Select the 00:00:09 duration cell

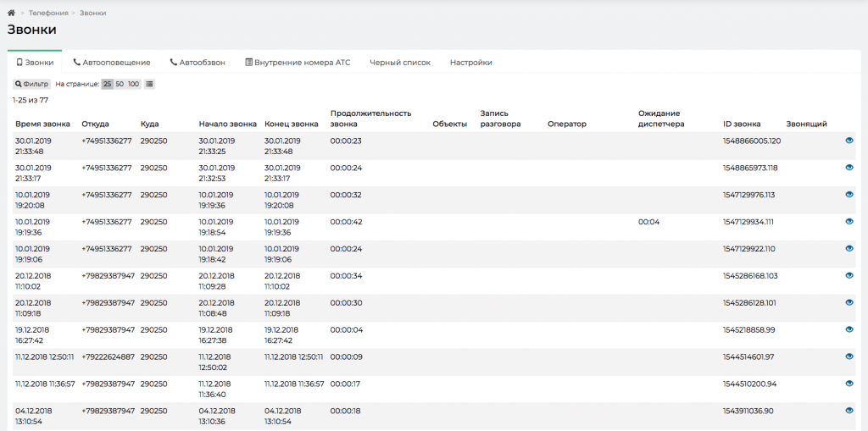click(x=346, y=356)
